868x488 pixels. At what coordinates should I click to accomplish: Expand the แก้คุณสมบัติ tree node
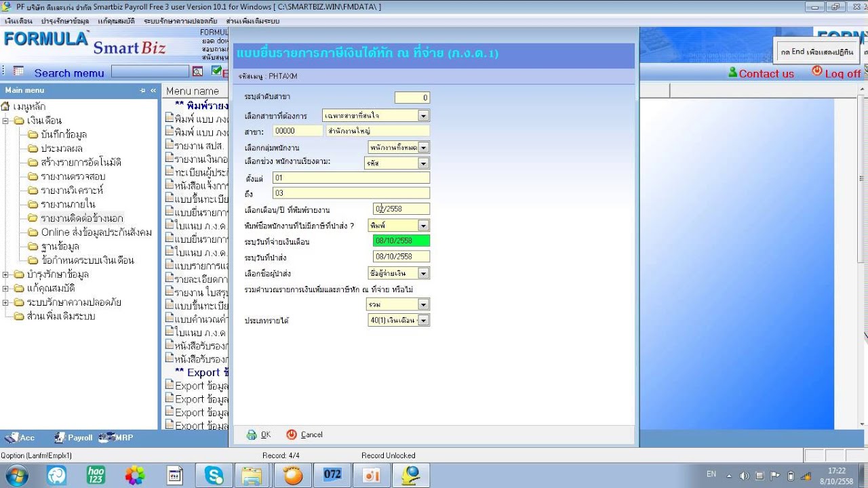(x=6, y=288)
